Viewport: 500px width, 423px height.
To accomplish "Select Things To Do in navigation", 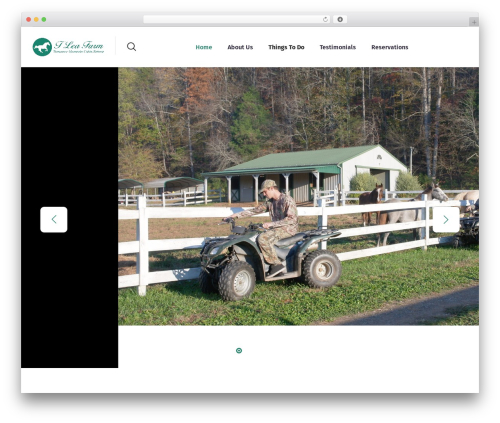I will (x=286, y=47).
